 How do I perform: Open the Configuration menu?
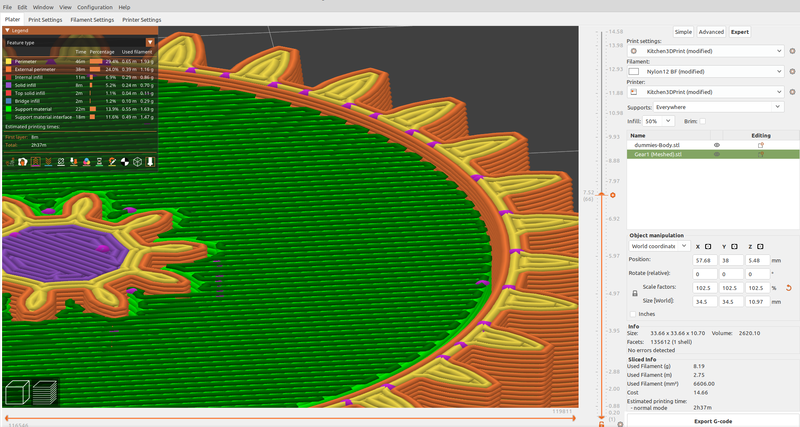coord(95,7)
